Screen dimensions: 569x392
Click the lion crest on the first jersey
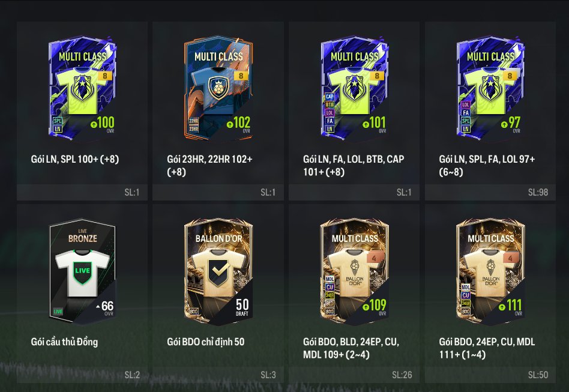tap(82, 88)
